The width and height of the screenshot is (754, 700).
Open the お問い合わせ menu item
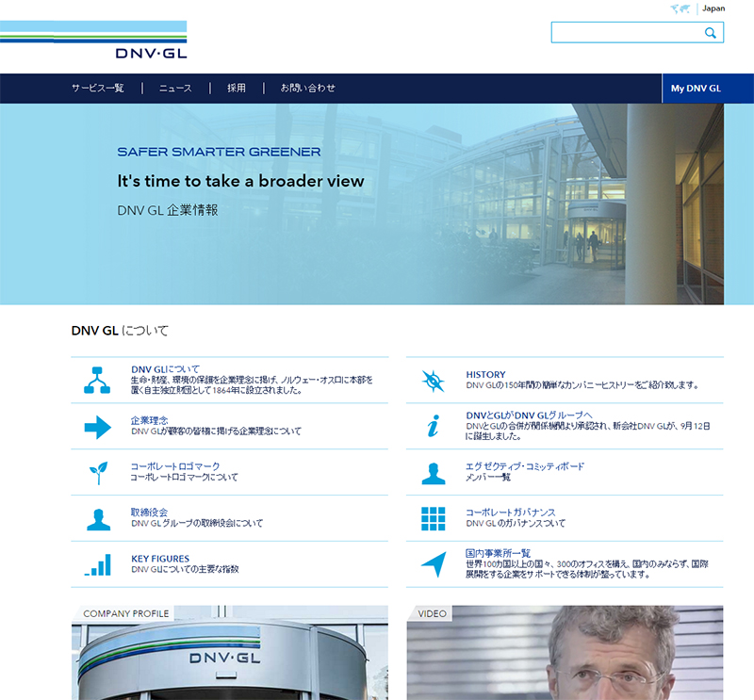[308, 88]
